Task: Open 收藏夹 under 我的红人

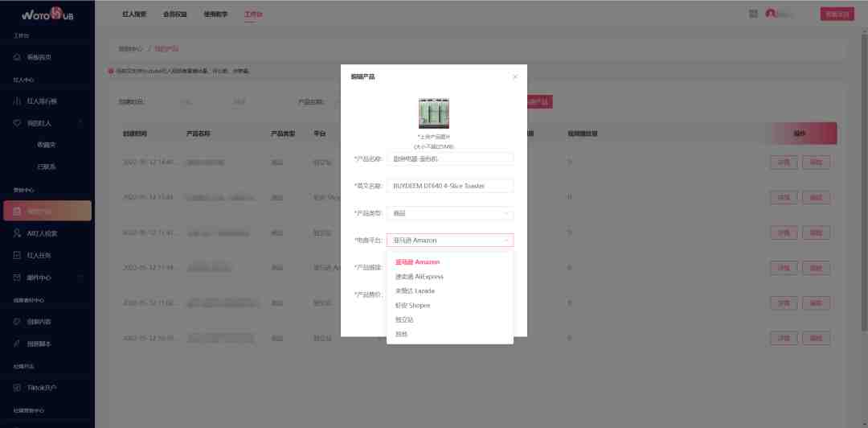Action: coord(47,145)
